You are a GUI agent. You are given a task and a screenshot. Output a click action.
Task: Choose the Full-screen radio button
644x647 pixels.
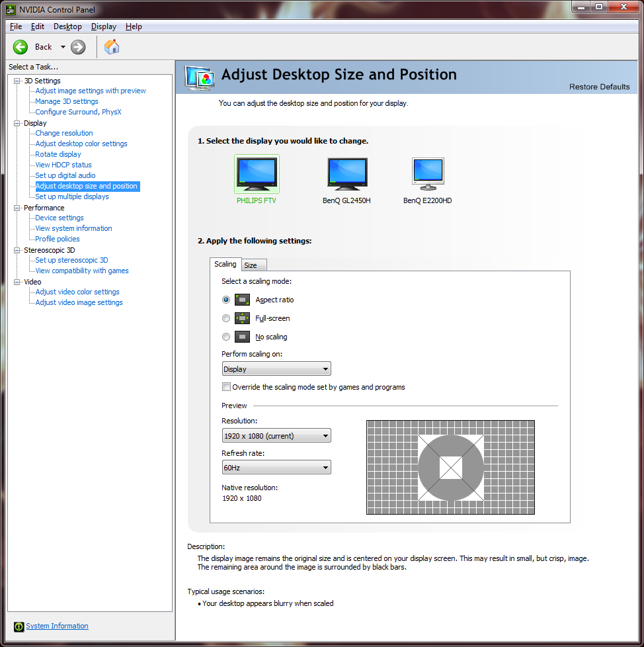tap(226, 318)
